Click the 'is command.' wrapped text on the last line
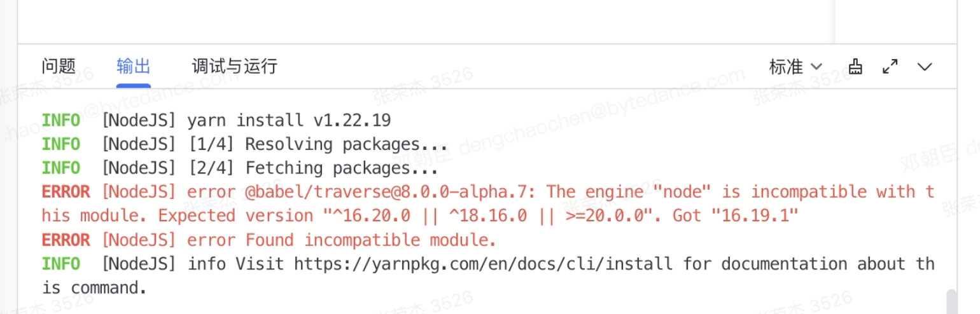980x314 pixels. point(94,288)
